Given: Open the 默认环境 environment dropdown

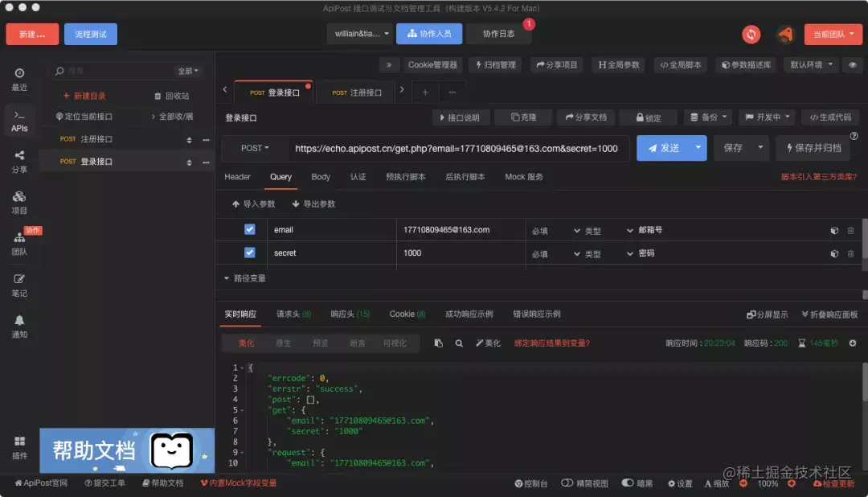Looking at the screenshot, I should pyautogui.click(x=811, y=65).
